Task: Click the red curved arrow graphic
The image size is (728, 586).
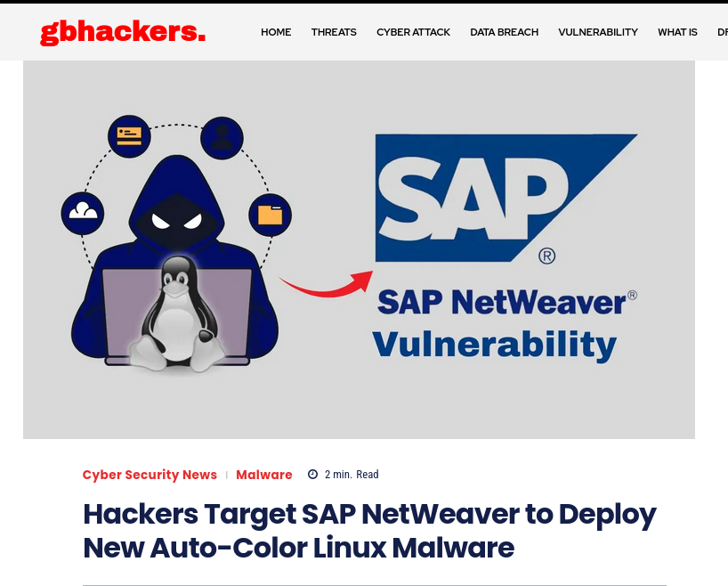Action: coord(326,283)
